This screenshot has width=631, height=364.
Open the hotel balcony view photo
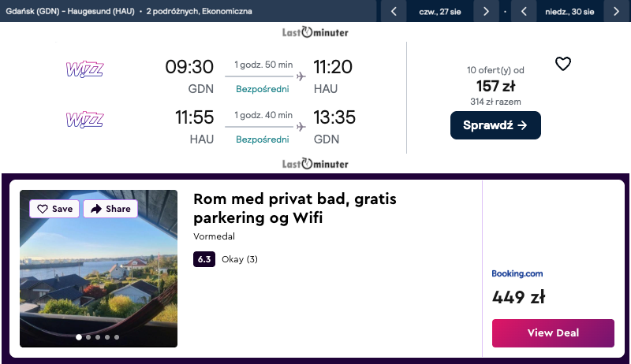(x=99, y=276)
